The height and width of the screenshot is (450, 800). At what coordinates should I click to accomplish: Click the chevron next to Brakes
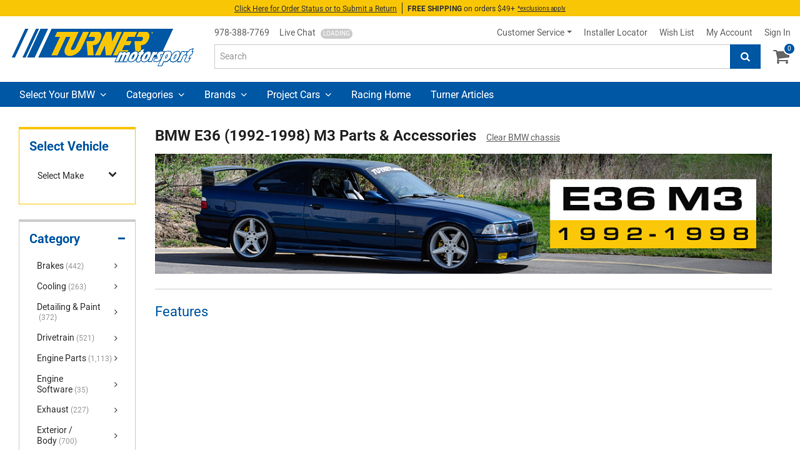coord(116,266)
